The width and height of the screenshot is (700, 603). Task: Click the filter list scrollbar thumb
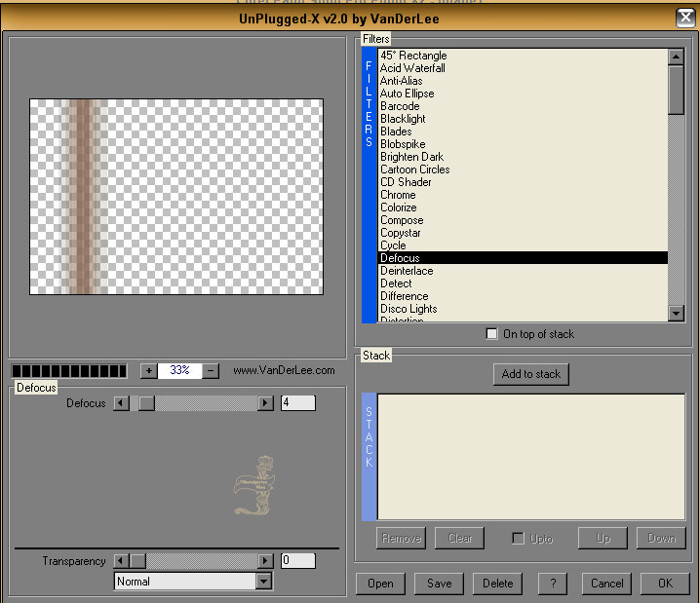(677, 90)
